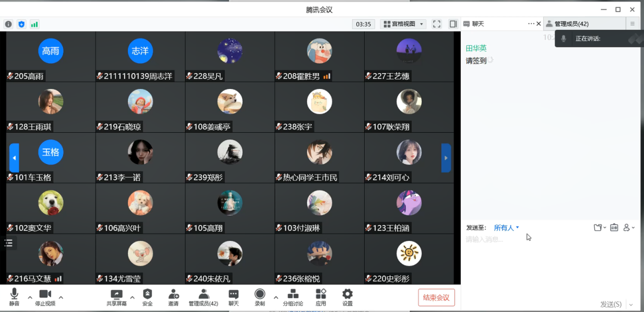The image size is (644, 312).
Task: Click the Send (发送) button
Action: pos(610,304)
